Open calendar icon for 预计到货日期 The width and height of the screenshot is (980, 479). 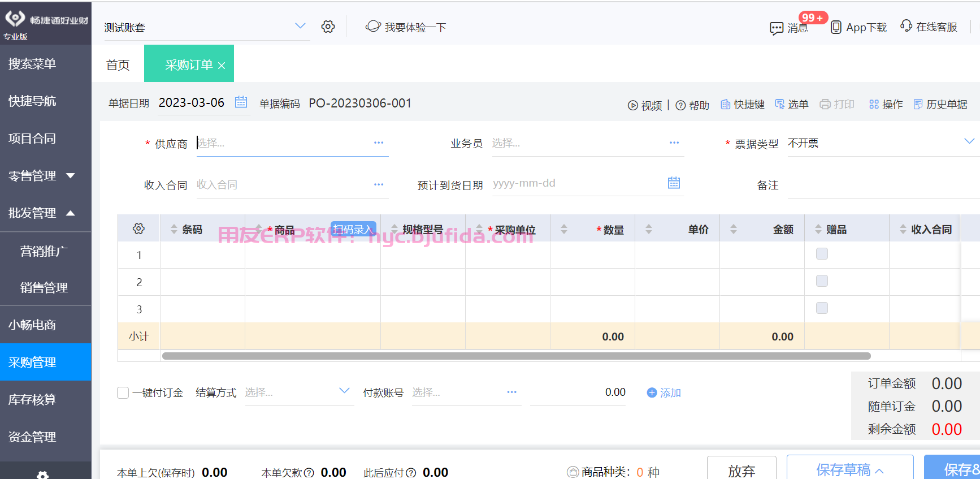[x=674, y=183]
